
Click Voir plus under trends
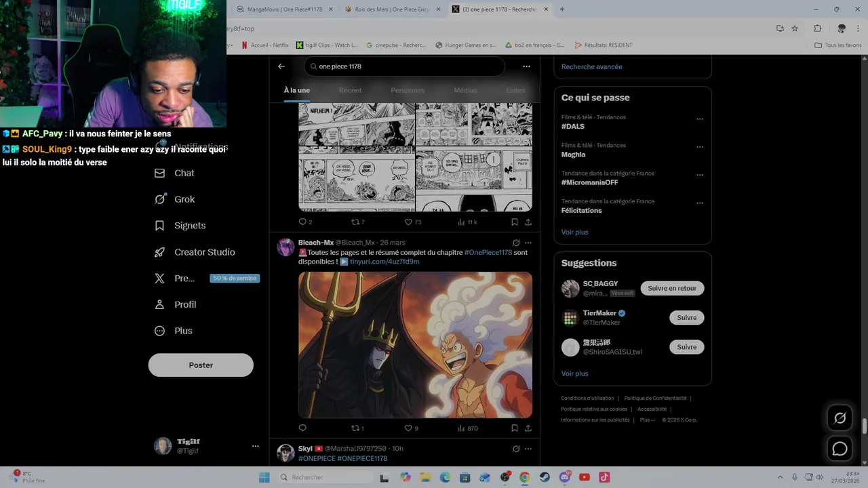[x=575, y=232]
